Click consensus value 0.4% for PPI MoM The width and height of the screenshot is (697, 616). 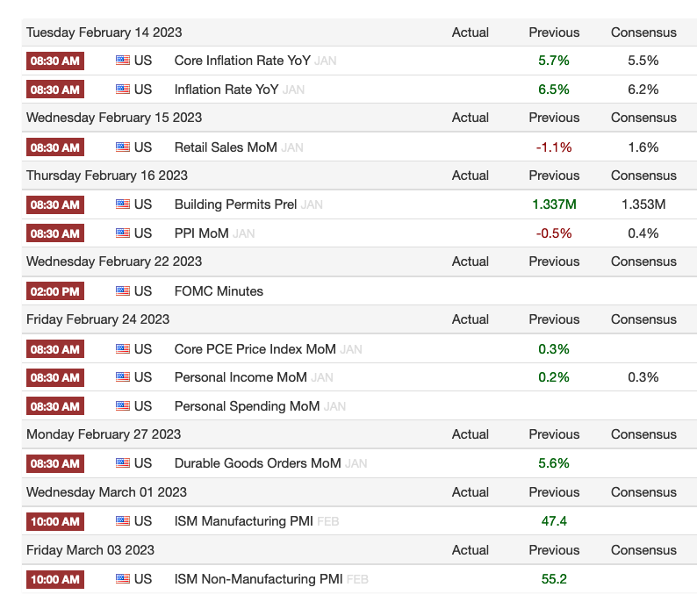coord(643,233)
